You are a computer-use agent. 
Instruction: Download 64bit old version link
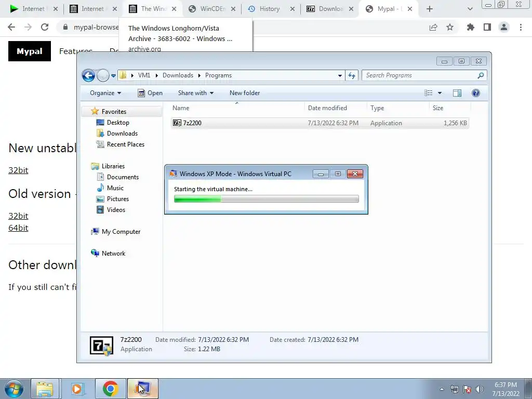(x=18, y=228)
